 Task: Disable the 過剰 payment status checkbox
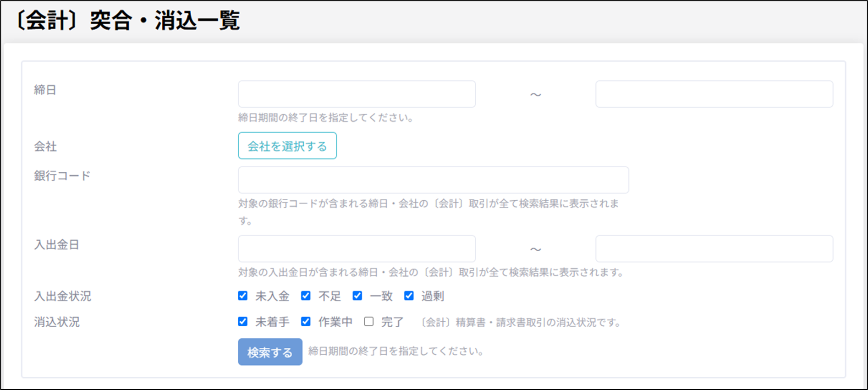(409, 296)
